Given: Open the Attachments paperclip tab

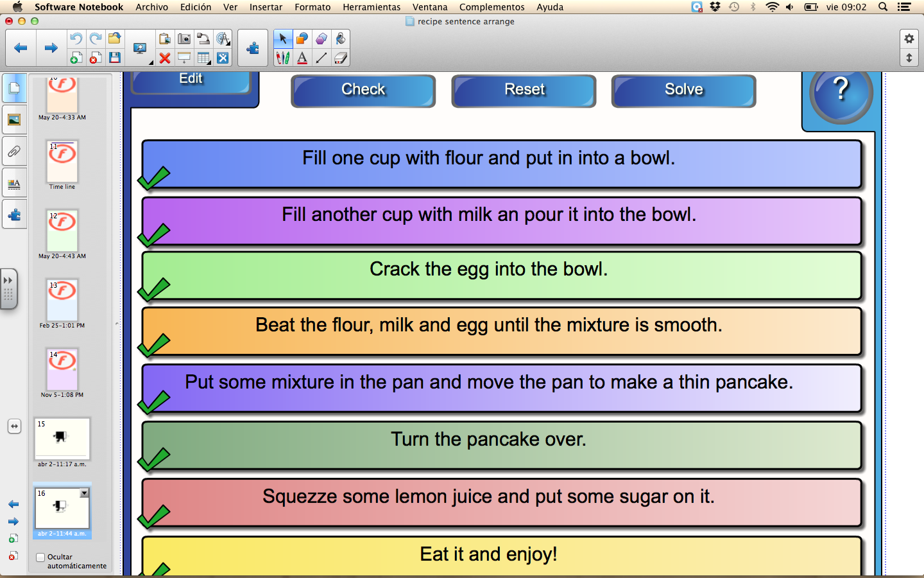Looking at the screenshot, I should point(14,152).
